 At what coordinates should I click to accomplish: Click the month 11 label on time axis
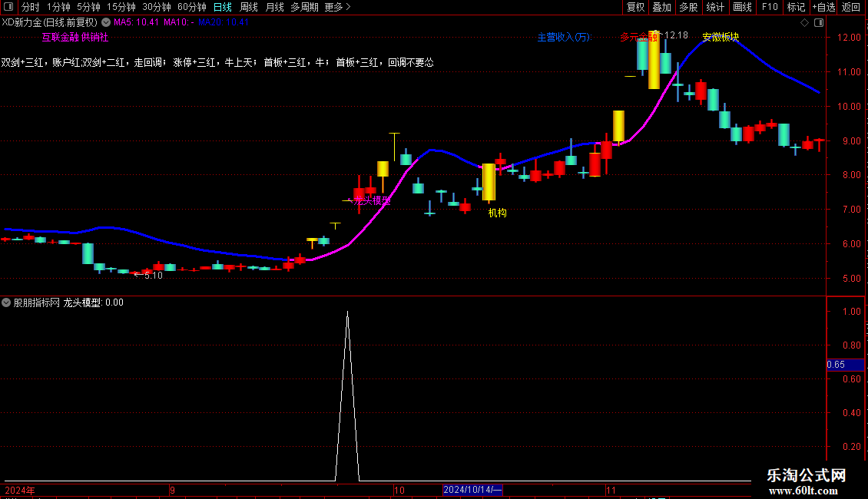point(611,490)
